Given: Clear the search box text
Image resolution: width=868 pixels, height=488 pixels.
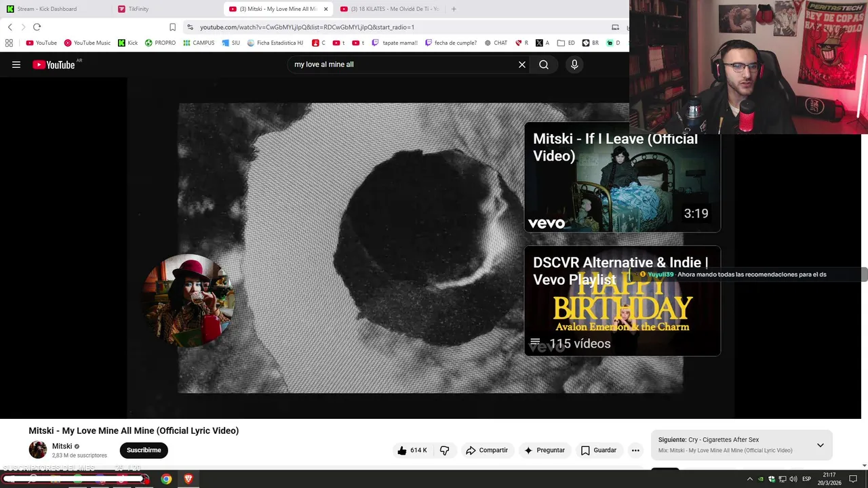Looking at the screenshot, I should point(522,64).
